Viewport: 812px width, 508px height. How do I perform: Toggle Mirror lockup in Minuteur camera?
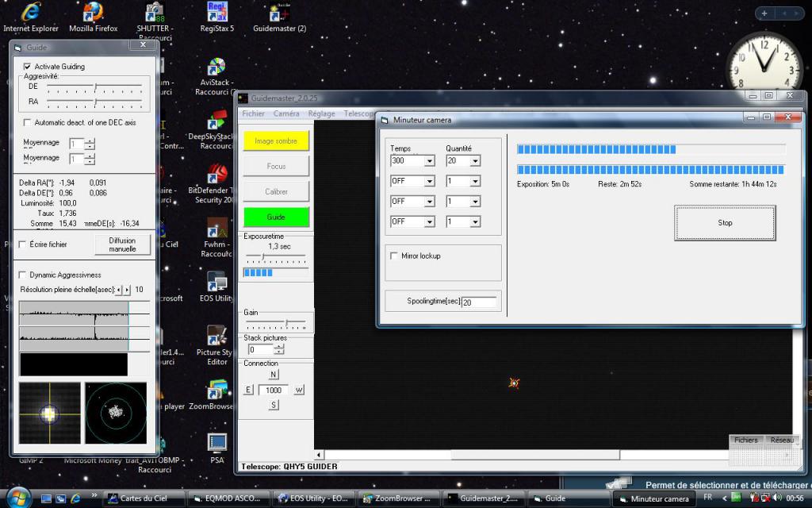394,256
